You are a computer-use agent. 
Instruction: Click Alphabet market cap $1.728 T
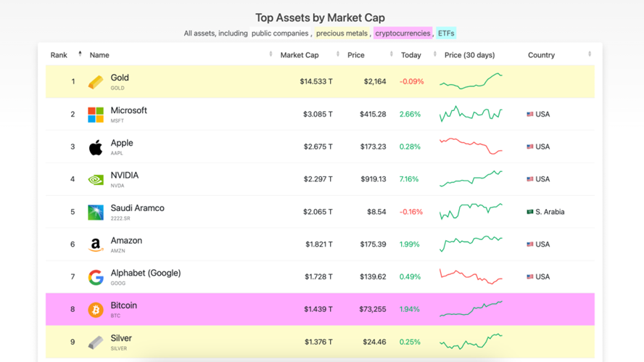tap(318, 277)
